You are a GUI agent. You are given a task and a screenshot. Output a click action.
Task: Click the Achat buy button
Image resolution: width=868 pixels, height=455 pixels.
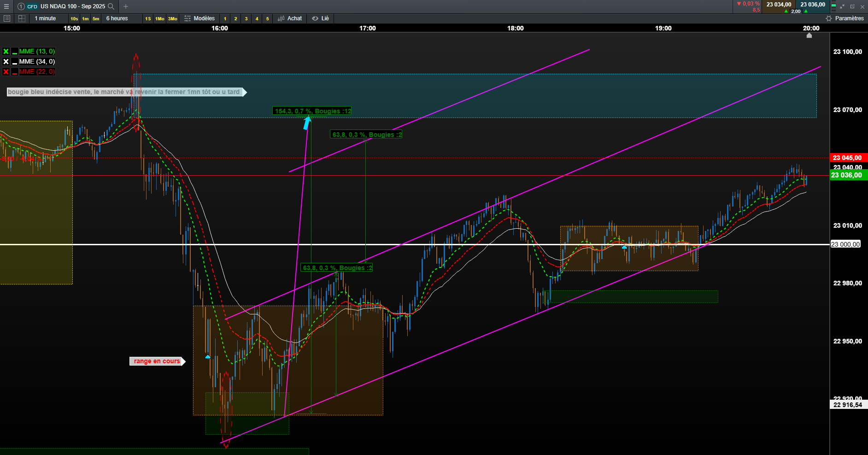pos(290,18)
